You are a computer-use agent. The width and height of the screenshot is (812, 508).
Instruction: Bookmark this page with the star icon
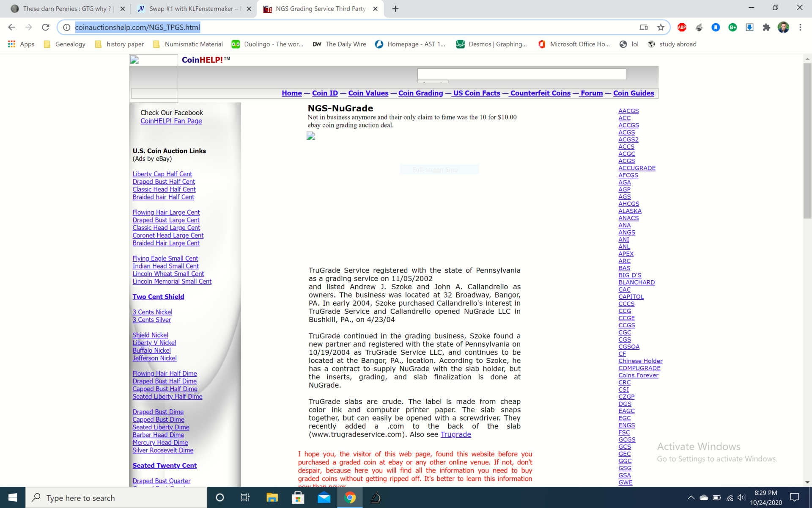[x=661, y=28]
